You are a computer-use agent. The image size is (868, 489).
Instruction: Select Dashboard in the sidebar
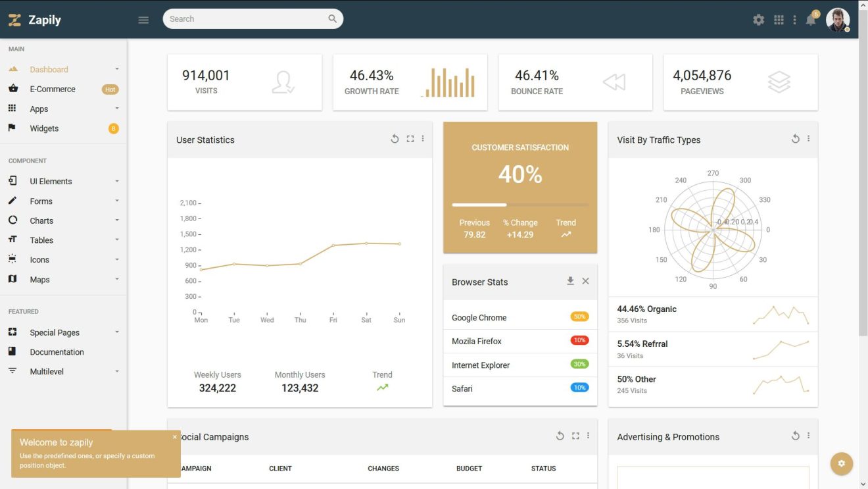[48, 69]
